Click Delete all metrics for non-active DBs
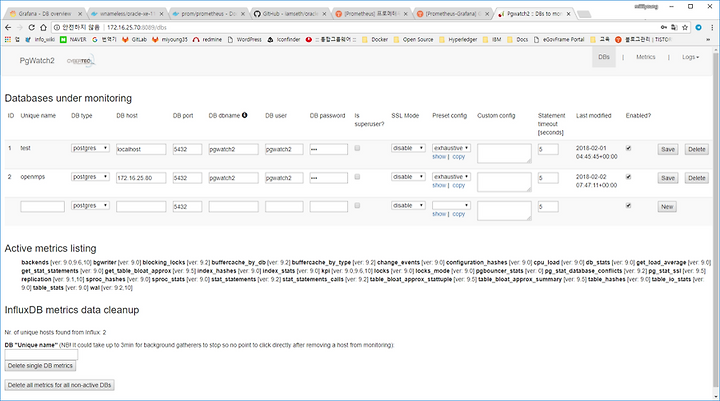 (x=60, y=385)
